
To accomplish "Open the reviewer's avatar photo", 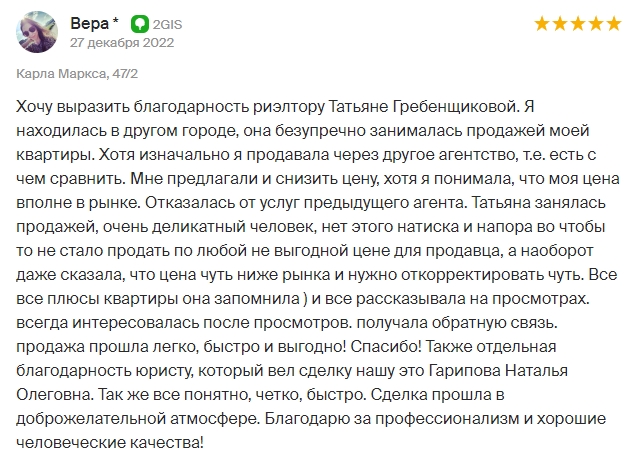I will (x=37, y=32).
